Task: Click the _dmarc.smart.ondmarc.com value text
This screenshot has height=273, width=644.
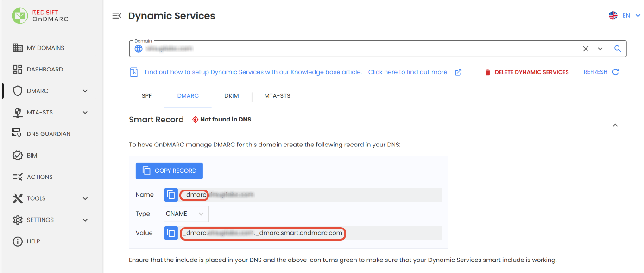Action: click(299, 233)
